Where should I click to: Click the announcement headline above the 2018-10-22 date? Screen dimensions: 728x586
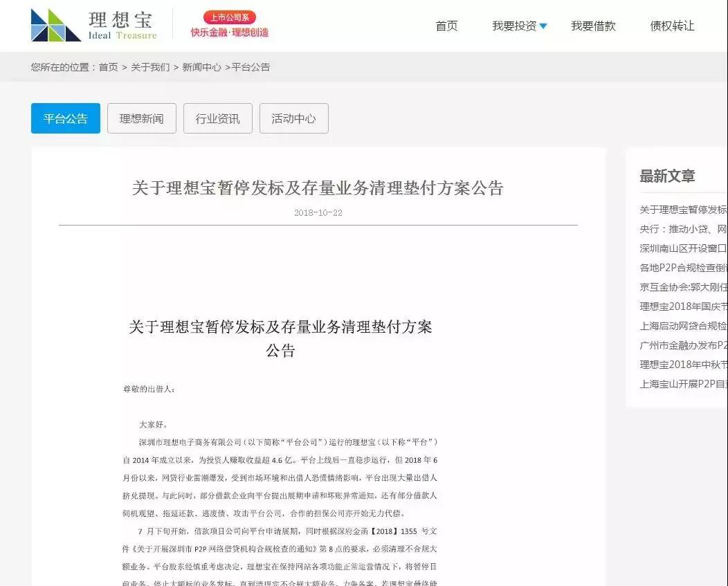318,187
